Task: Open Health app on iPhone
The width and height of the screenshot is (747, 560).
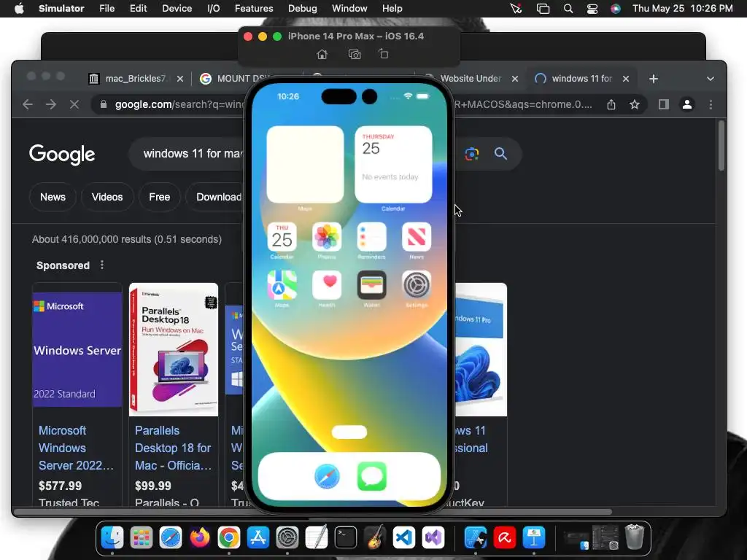Action: point(327,285)
